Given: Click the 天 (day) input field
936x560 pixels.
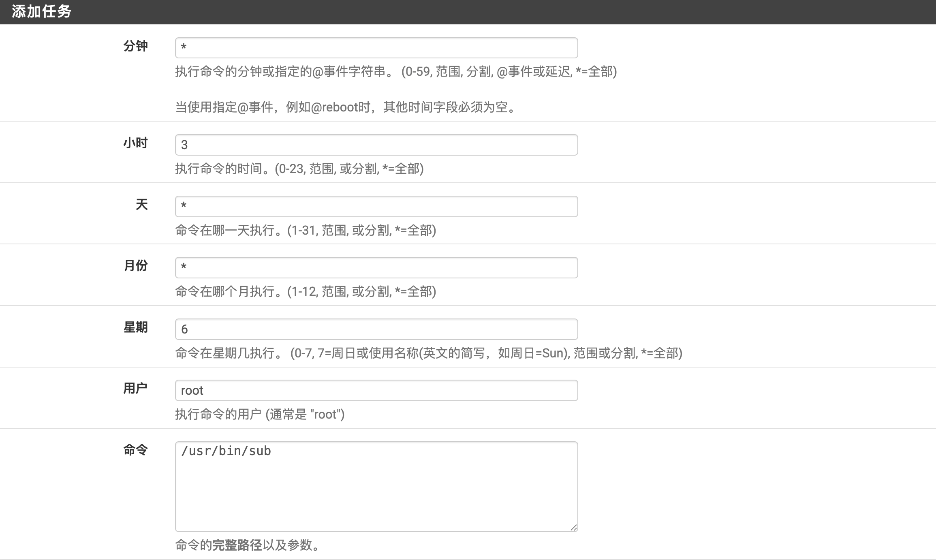Looking at the screenshot, I should [376, 206].
